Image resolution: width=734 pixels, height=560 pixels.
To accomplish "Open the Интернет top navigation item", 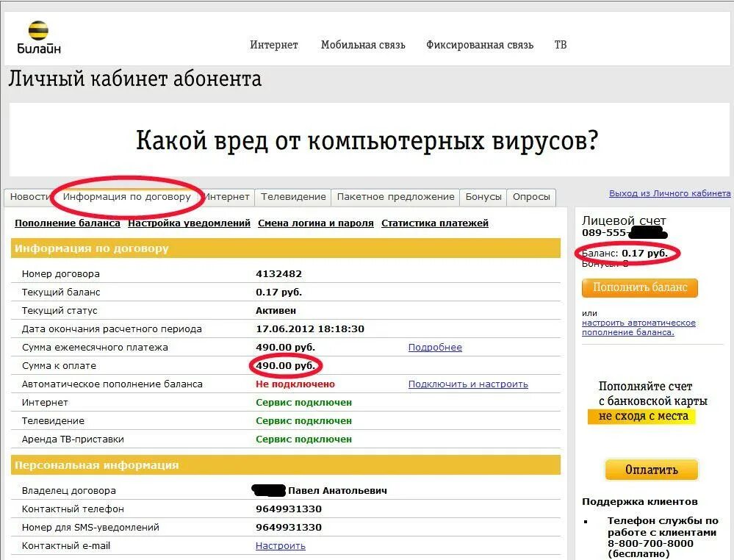I will 274,45.
